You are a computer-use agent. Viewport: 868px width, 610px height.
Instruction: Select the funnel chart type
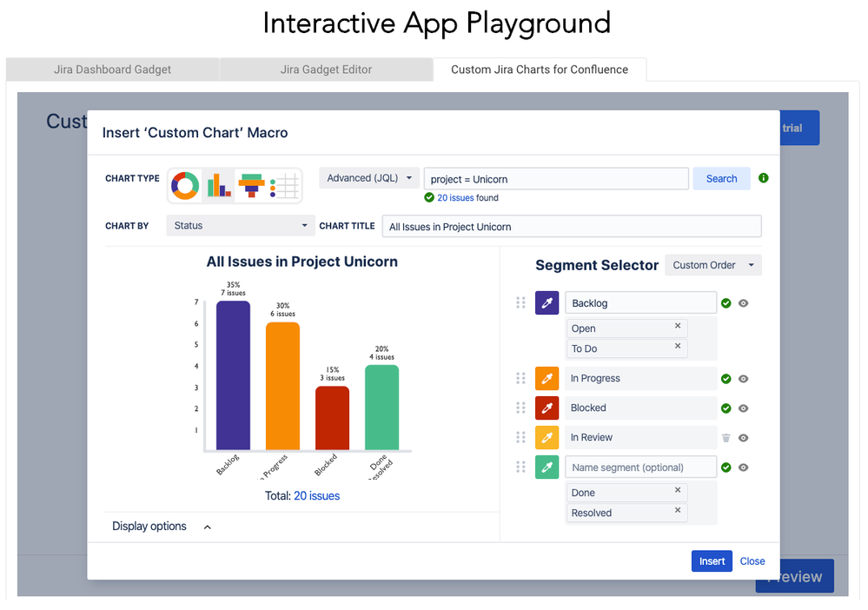pyautogui.click(x=252, y=185)
